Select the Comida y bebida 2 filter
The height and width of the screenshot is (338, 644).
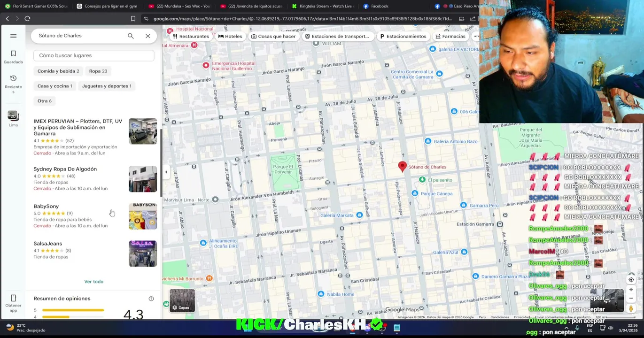(58, 71)
